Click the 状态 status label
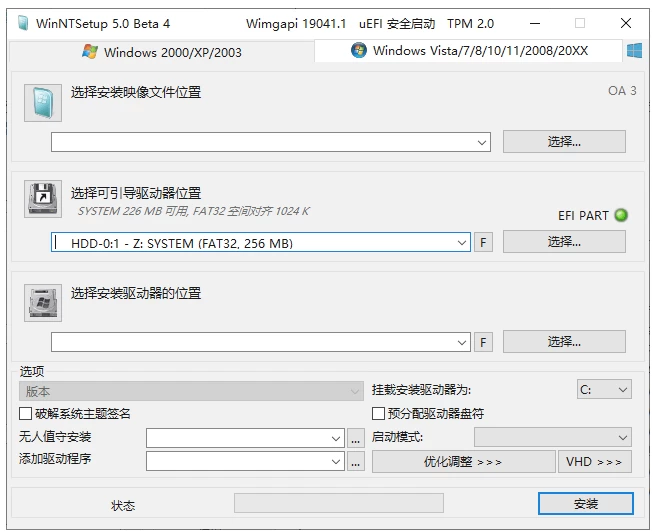The width and height of the screenshot is (653, 531). coord(123,506)
